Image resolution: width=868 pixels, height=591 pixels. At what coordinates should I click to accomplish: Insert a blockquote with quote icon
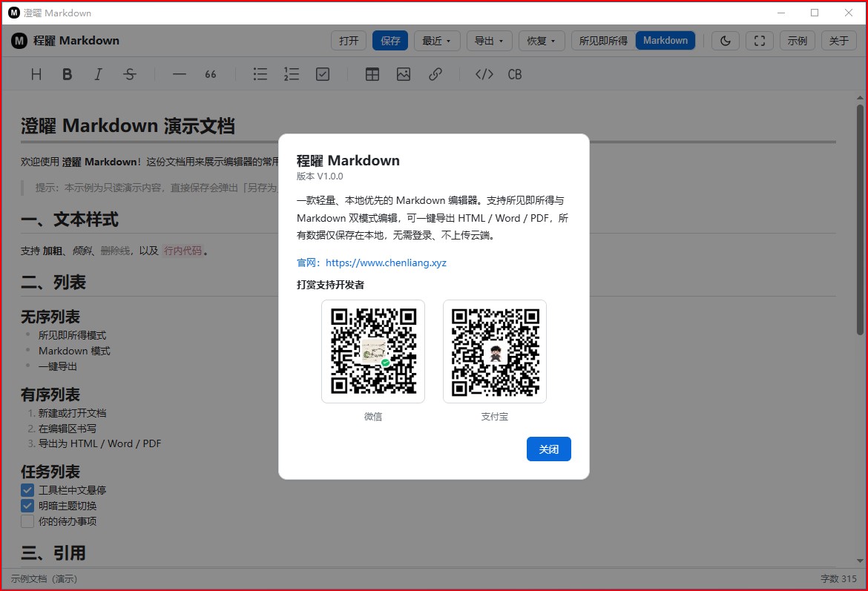tap(211, 74)
